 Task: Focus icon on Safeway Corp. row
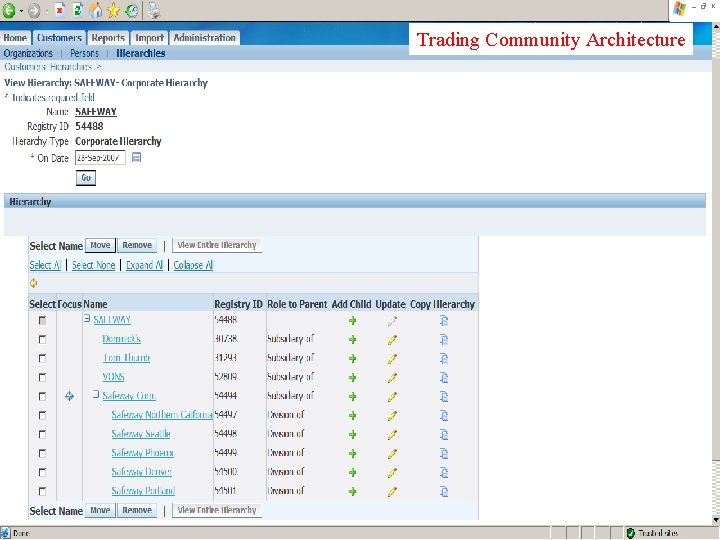pos(69,396)
